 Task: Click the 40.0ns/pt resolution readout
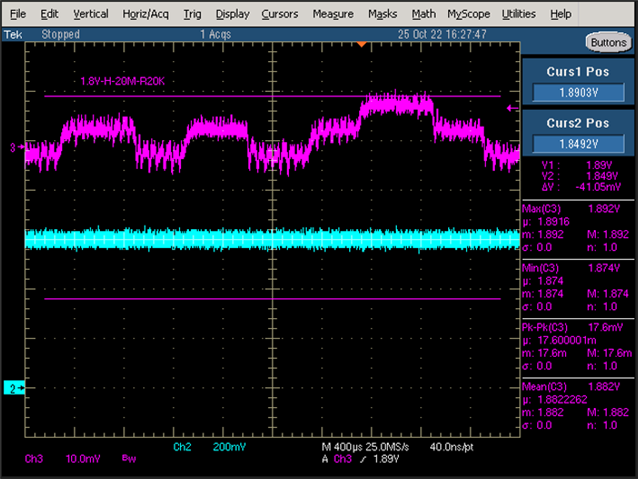(451, 447)
